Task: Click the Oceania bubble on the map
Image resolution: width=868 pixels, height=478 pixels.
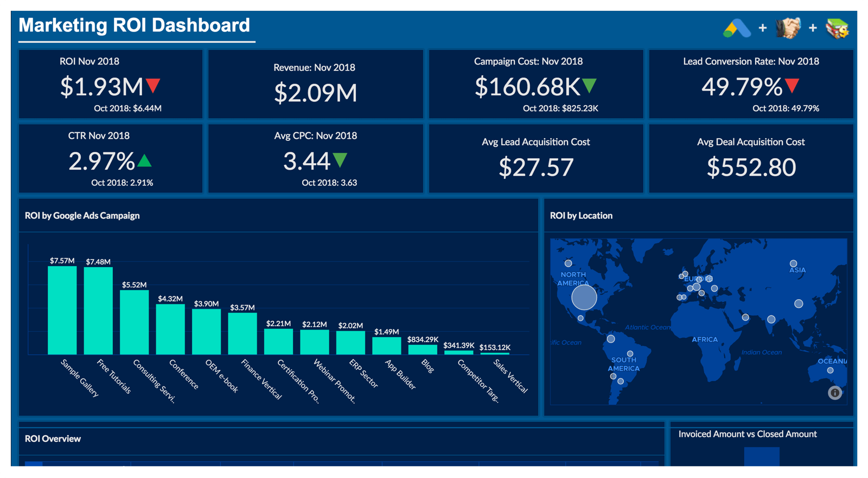Action: tap(830, 371)
